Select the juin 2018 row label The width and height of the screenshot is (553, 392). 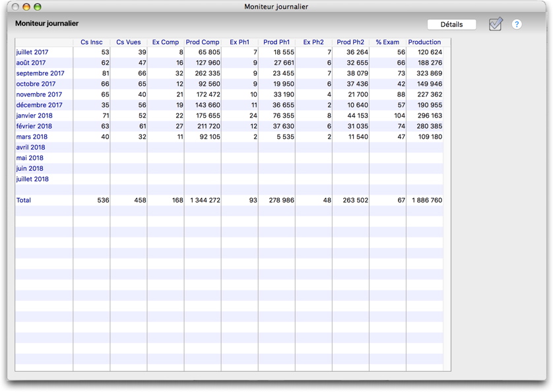[x=30, y=169]
